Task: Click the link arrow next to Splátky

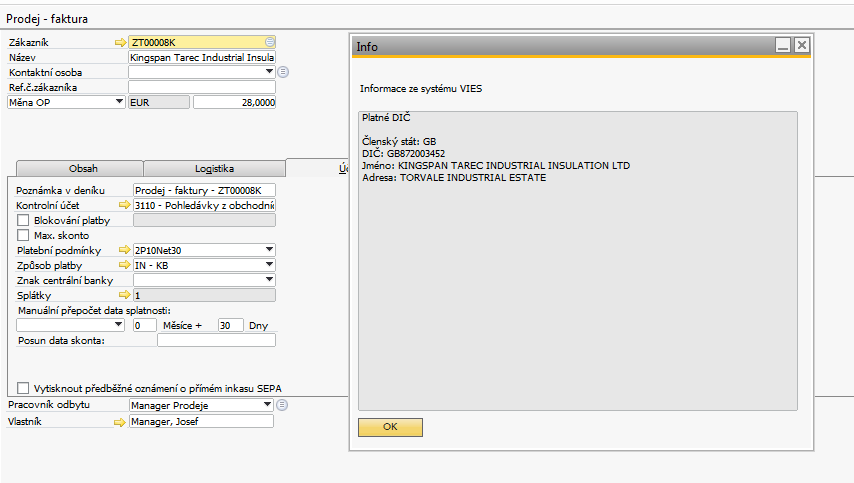Action: [124, 296]
